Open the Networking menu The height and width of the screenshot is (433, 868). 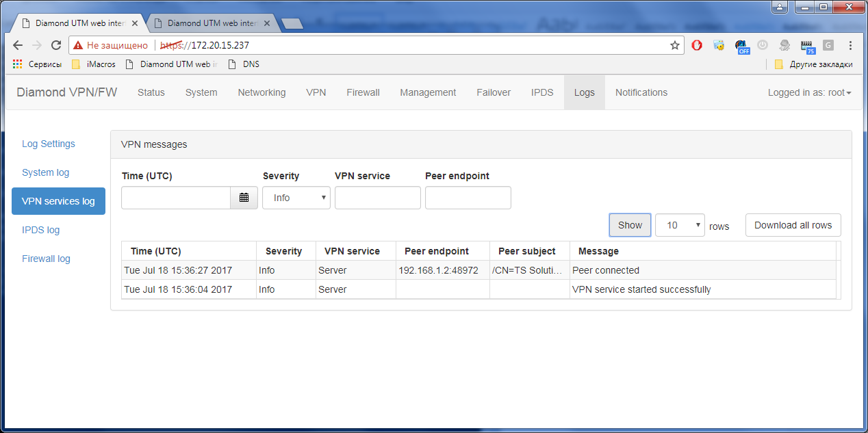[x=261, y=92]
